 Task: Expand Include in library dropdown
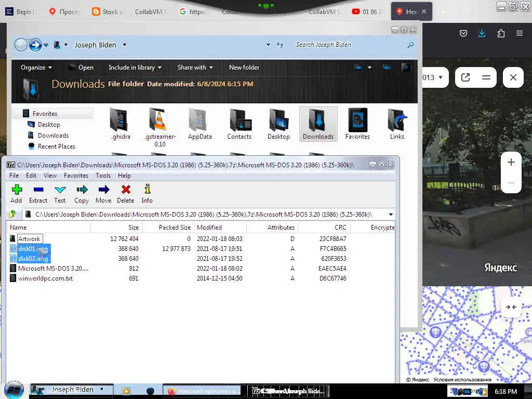tap(135, 68)
